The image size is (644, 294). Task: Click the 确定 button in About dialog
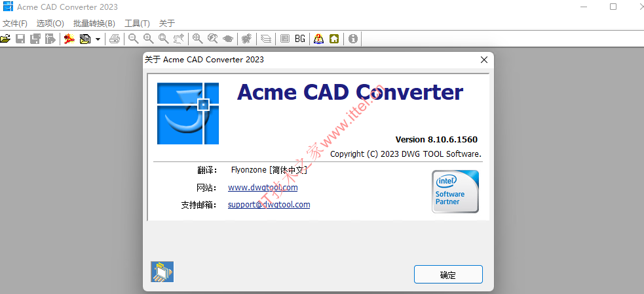[x=448, y=275]
